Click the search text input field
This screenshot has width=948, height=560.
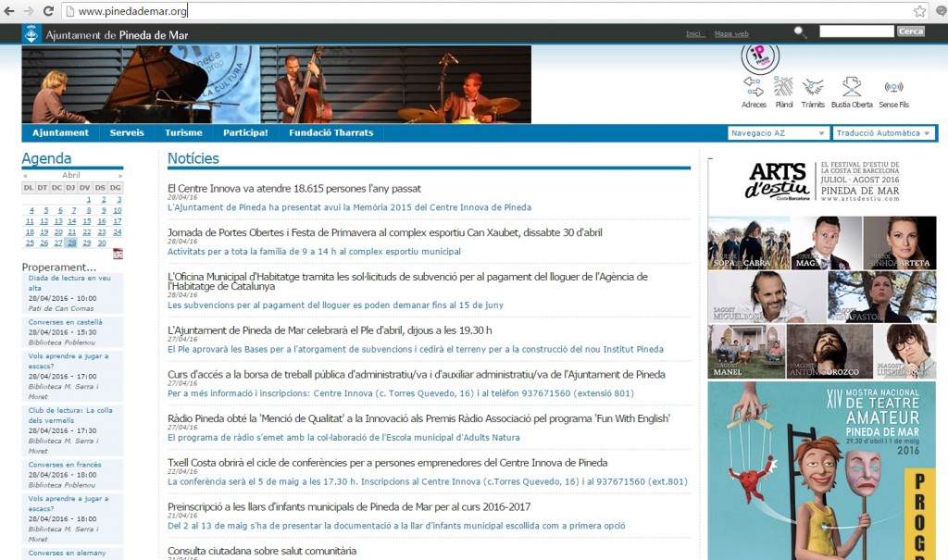click(x=855, y=31)
